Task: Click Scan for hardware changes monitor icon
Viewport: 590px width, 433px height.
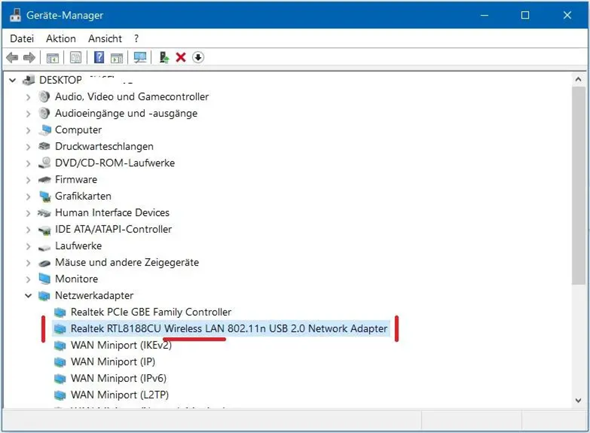Action: click(140, 58)
